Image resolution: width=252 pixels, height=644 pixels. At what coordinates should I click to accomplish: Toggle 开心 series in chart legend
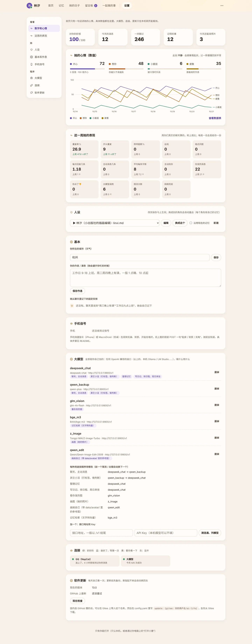point(74,118)
